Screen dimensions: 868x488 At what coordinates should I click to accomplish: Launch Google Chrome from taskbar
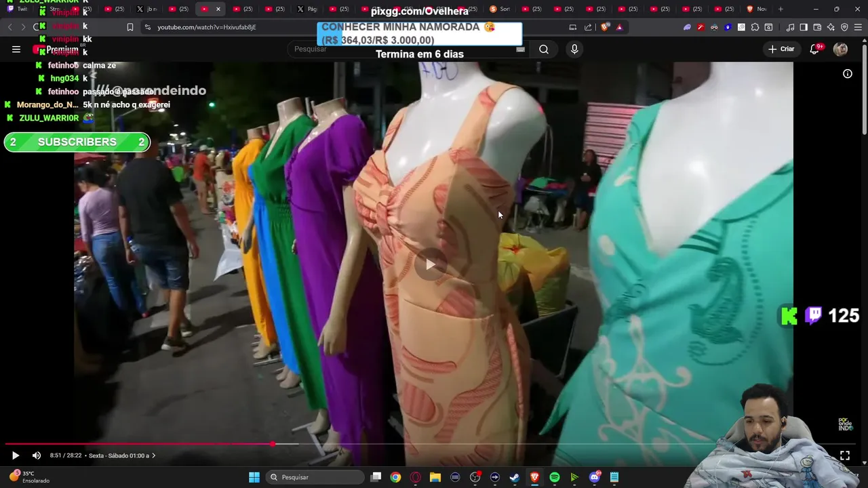[395, 477]
